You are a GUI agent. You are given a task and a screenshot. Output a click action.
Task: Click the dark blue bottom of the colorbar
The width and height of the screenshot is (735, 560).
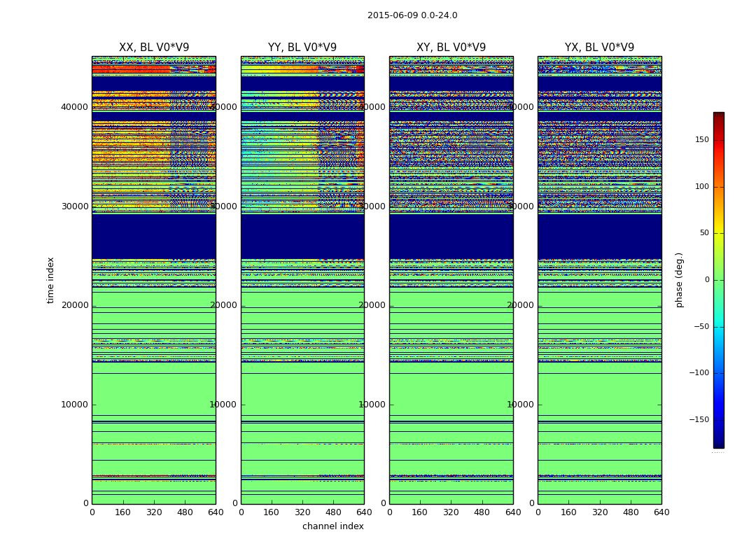tap(718, 442)
